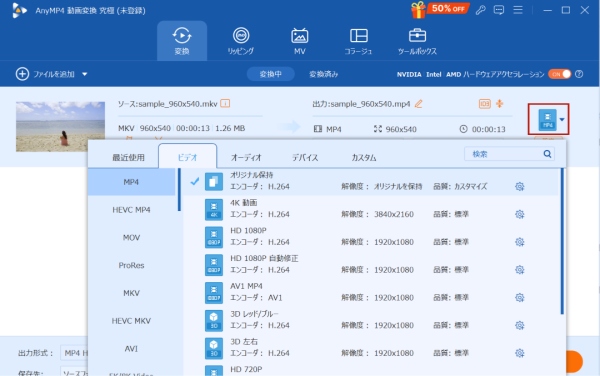Viewport: 600px width, 376px height.
Task: Open the コラージュ collage tab
Action: [358, 41]
